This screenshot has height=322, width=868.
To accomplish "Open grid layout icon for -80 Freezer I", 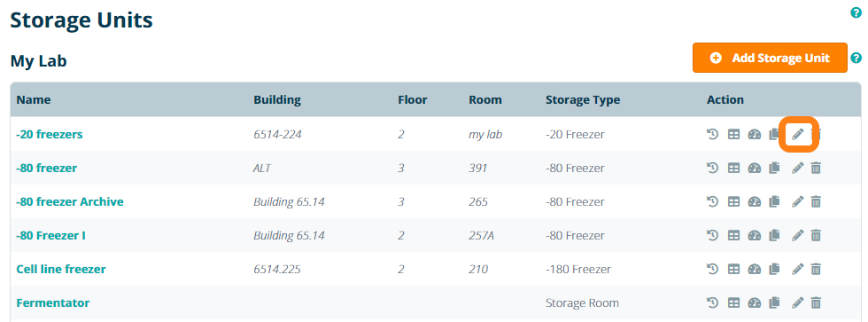I will point(733,236).
